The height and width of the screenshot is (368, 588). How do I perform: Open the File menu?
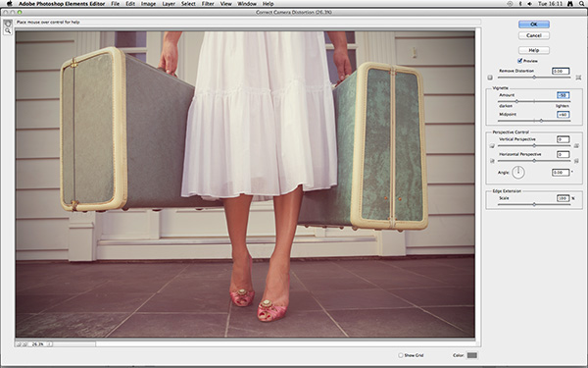115,3
